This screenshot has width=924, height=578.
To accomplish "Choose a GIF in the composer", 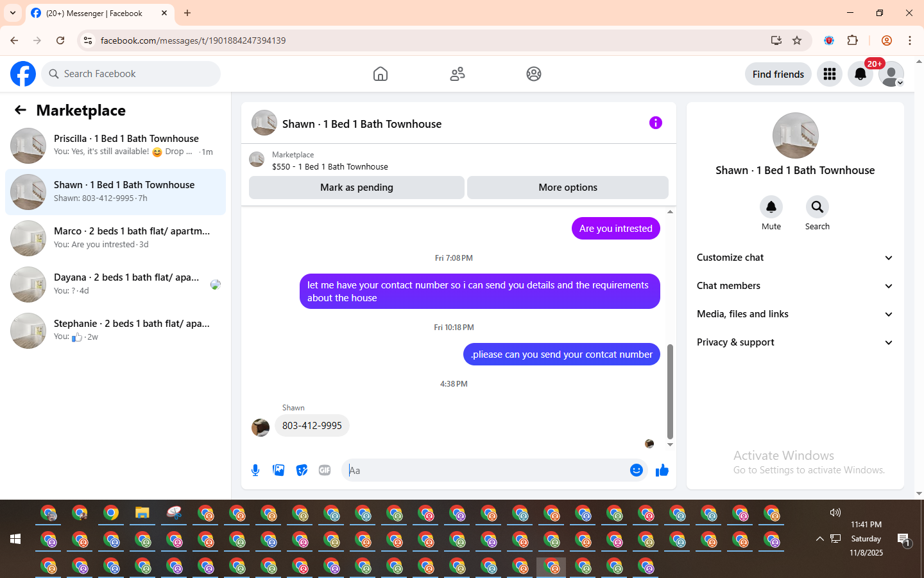I will pyautogui.click(x=325, y=470).
